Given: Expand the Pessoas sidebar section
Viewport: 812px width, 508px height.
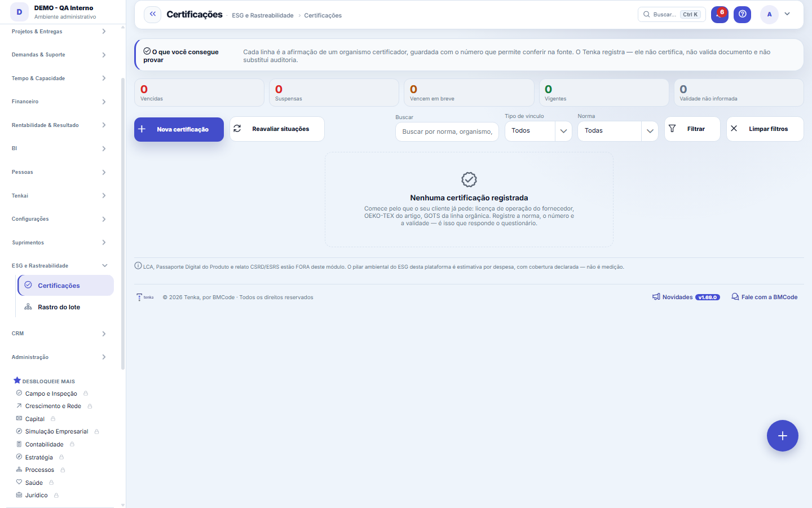Looking at the screenshot, I should (59, 172).
